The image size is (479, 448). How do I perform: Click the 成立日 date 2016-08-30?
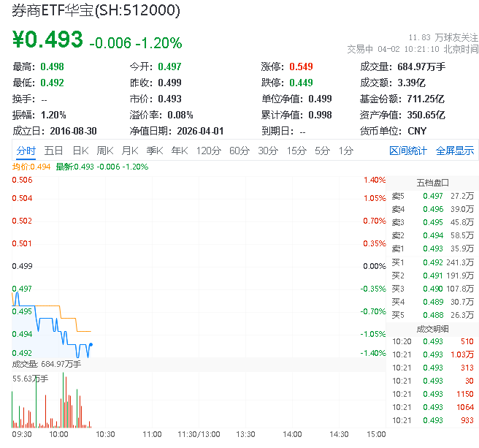73,131
